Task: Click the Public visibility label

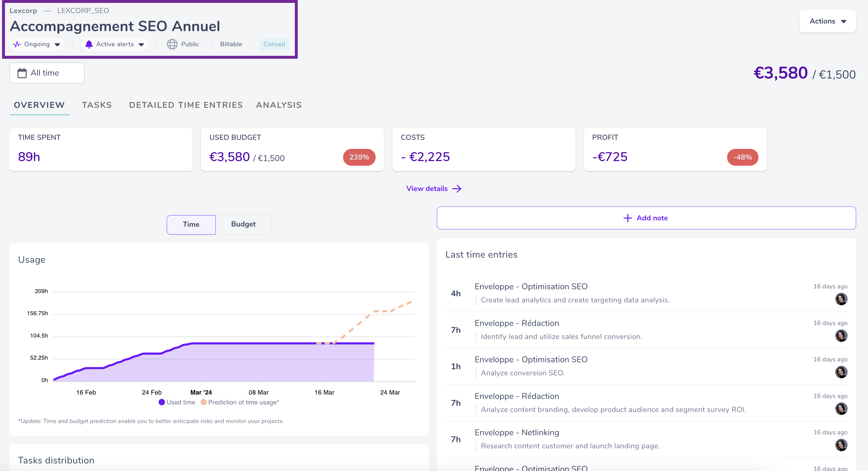Action: coord(190,44)
